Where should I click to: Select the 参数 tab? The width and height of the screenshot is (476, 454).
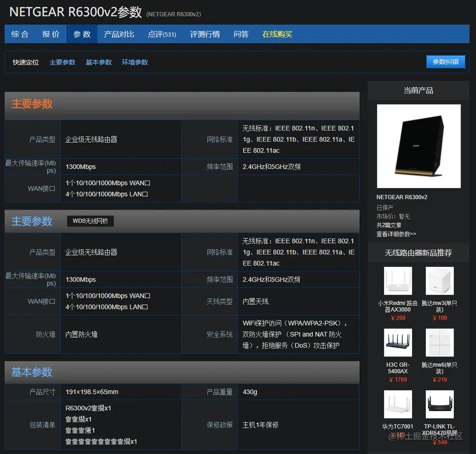click(x=81, y=33)
